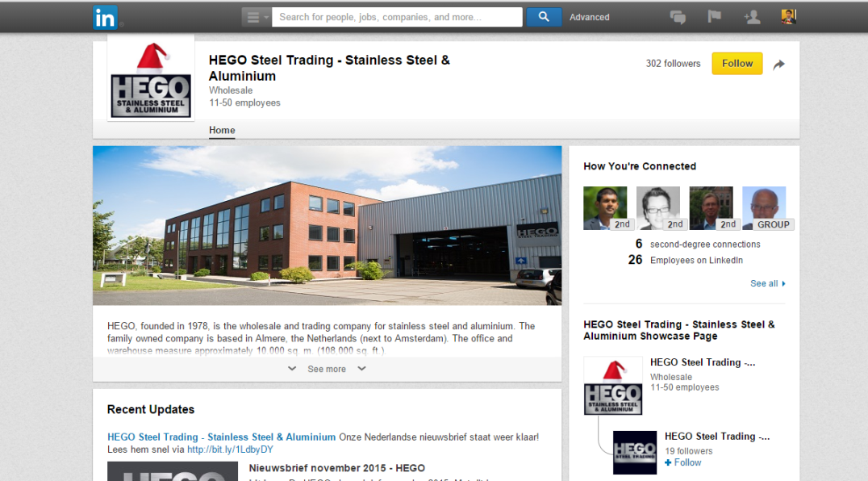Click the HEGO building banner photo
Screen dimensions: 868x481
point(328,225)
